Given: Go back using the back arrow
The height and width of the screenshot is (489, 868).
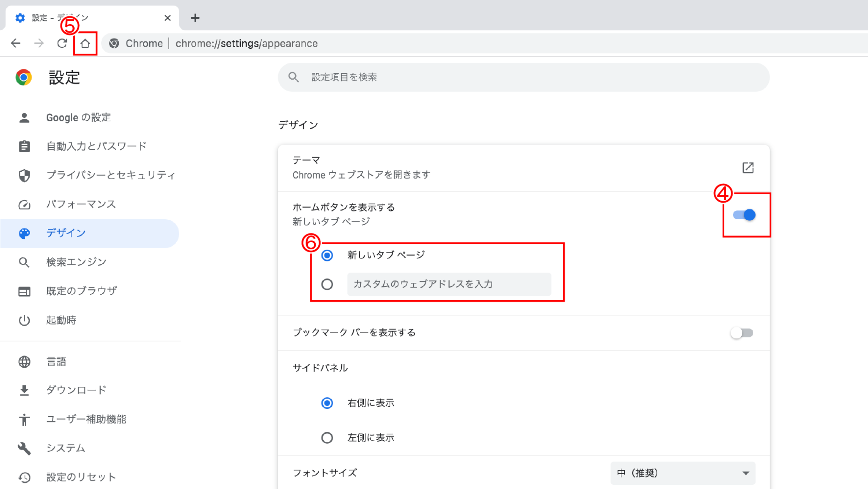Looking at the screenshot, I should 16,43.
